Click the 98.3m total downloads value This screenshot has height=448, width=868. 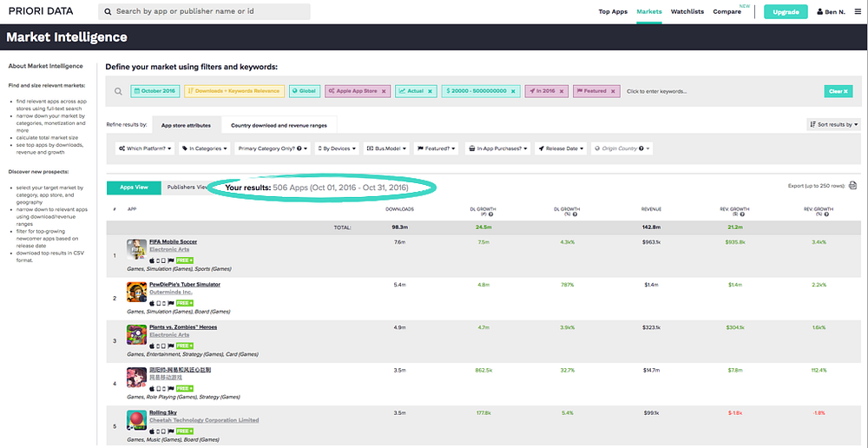pos(399,227)
